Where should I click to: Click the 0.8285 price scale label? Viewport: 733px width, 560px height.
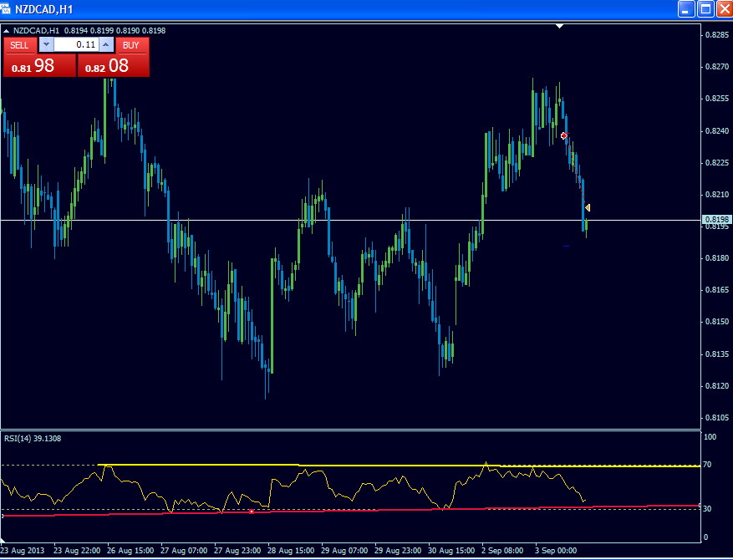(x=717, y=34)
